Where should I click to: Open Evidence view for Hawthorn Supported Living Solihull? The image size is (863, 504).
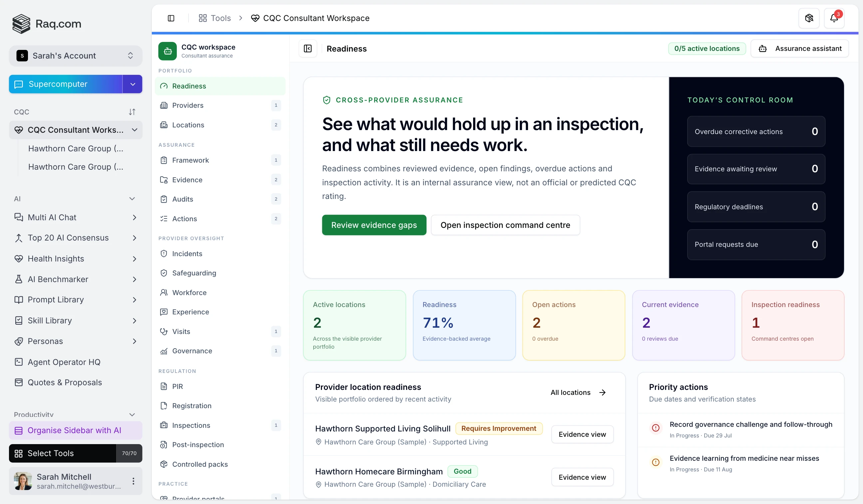[582, 434]
